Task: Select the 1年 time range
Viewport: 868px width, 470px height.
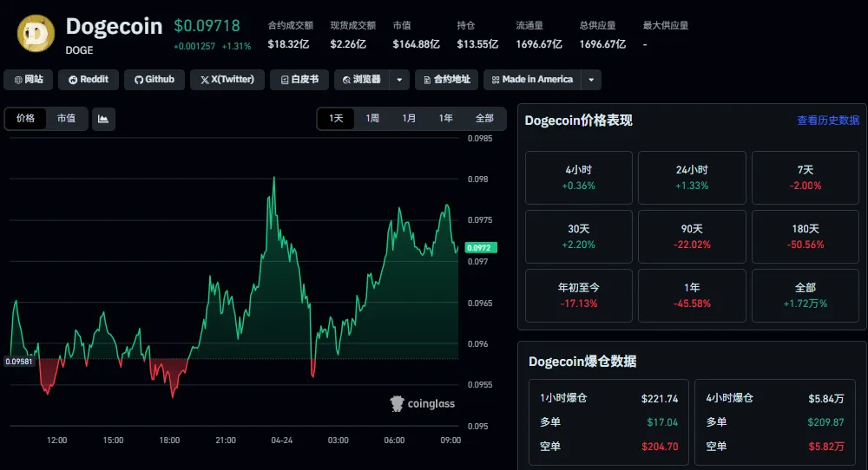Action: 445,118
